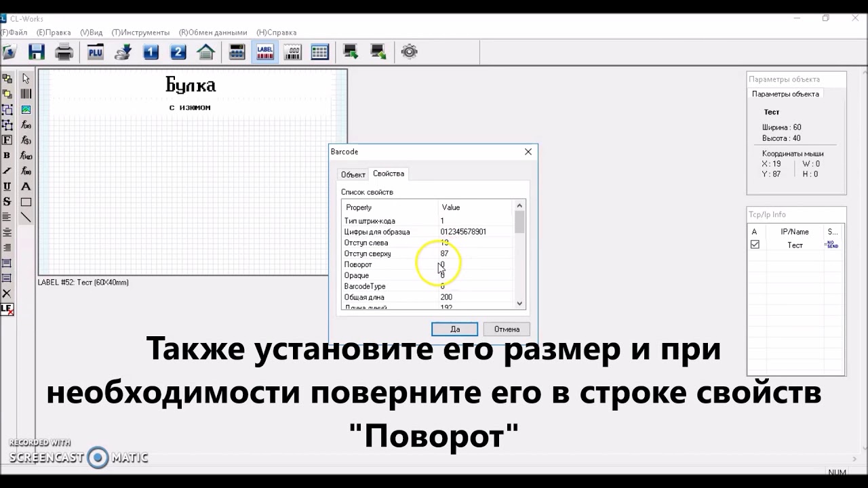Click the IP/Name column header
The image size is (868, 488).
pyautogui.click(x=795, y=232)
